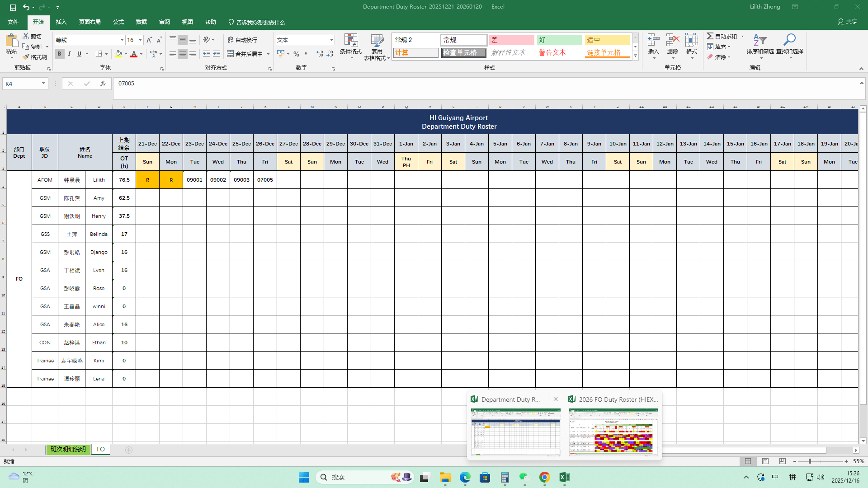Apply the 好 (Good) cell style
Screen dimensions: 868x488
(559, 40)
